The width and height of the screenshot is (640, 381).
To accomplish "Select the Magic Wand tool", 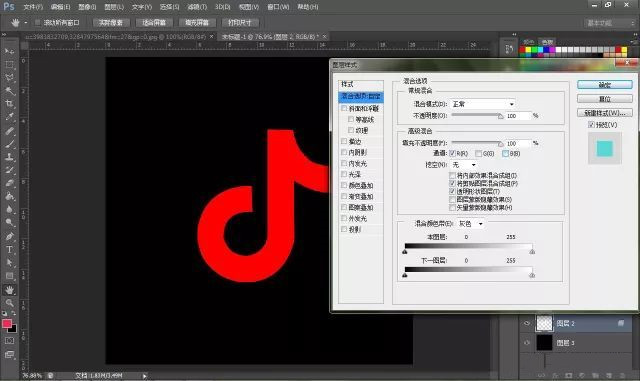I will pyautogui.click(x=9, y=91).
